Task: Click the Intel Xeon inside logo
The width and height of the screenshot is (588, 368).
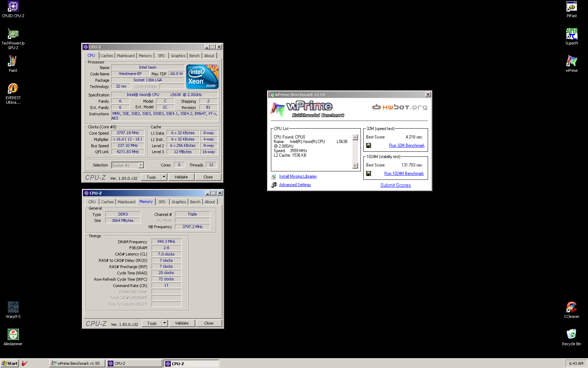Action: coord(202,76)
